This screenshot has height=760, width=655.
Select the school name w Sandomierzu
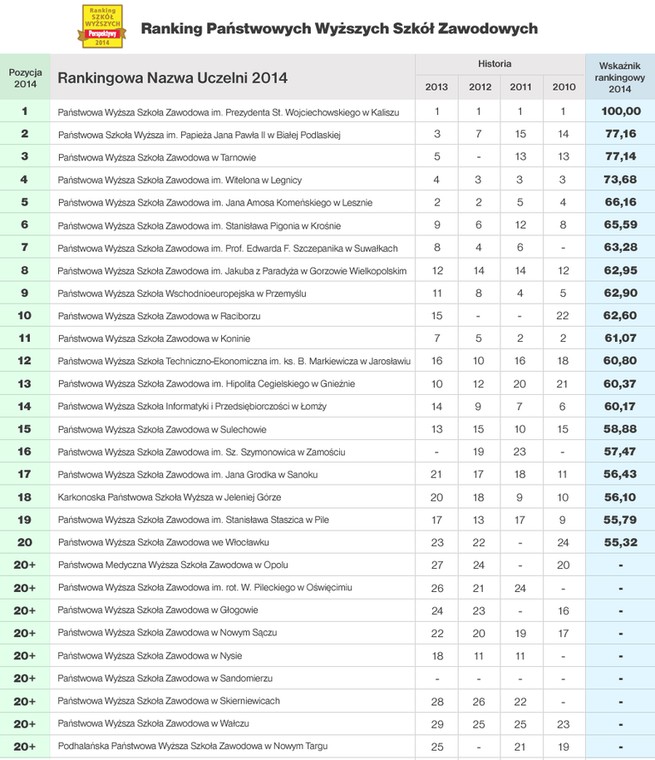coord(165,679)
